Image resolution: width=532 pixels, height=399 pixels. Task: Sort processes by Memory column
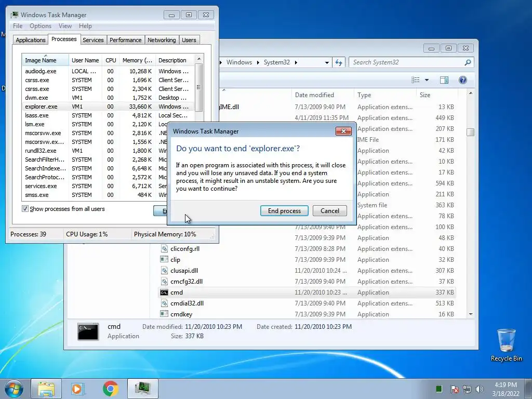click(x=137, y=60)
